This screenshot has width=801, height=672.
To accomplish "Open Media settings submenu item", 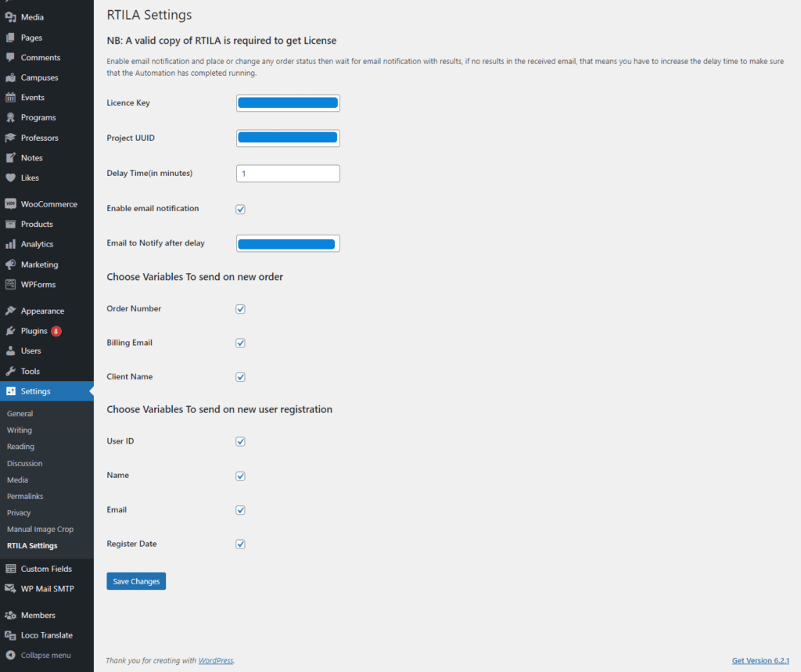I will coord(17,480).
